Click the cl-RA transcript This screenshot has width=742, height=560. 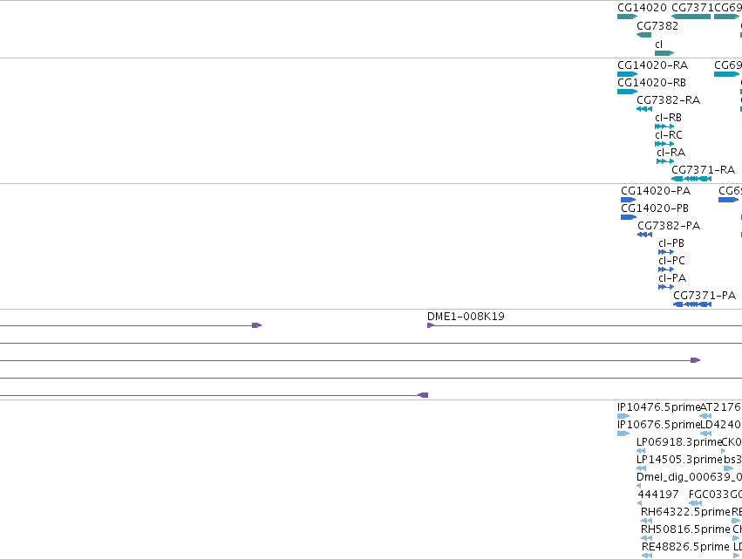(665, 161)
